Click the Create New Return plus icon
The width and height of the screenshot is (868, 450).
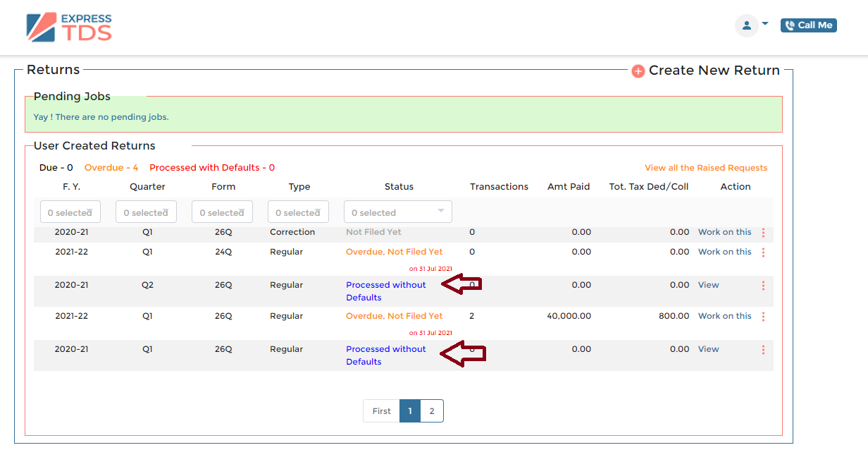pyautogui.click(x=638, y=71)
